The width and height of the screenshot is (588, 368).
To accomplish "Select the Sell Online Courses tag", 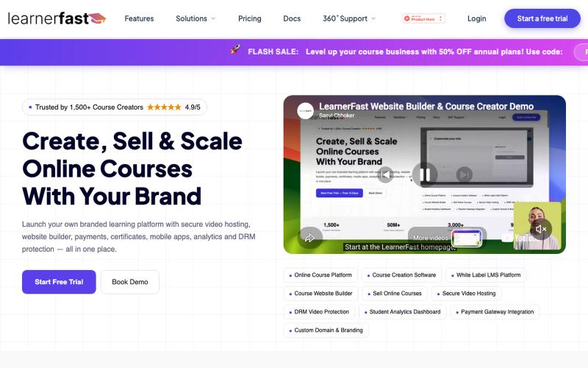I will [395, 294].
